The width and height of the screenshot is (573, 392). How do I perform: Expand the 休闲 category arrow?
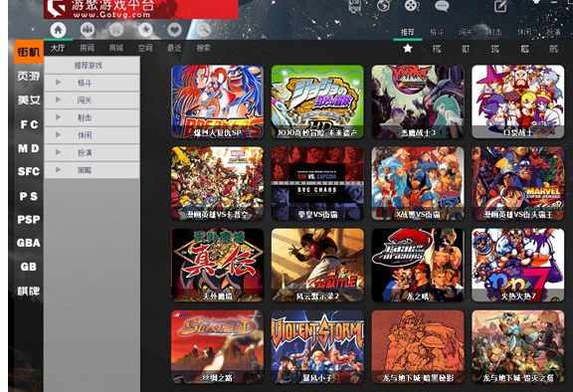(x=59, y=134)
